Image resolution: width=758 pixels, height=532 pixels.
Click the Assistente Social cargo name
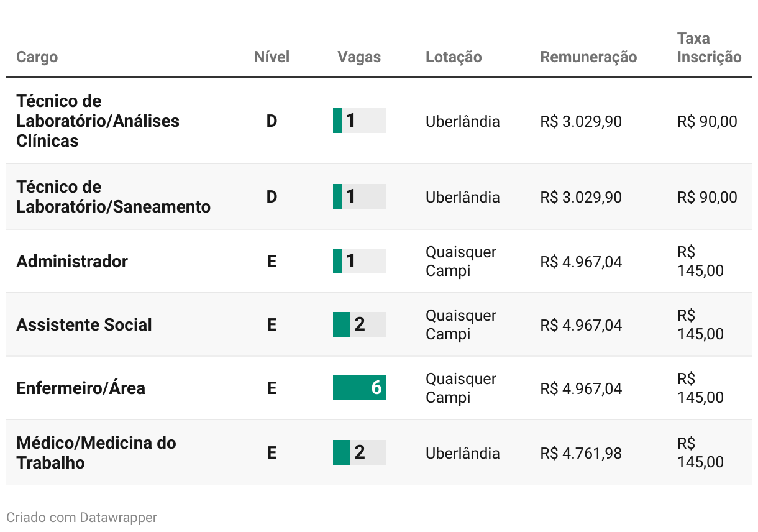[84, 324]
